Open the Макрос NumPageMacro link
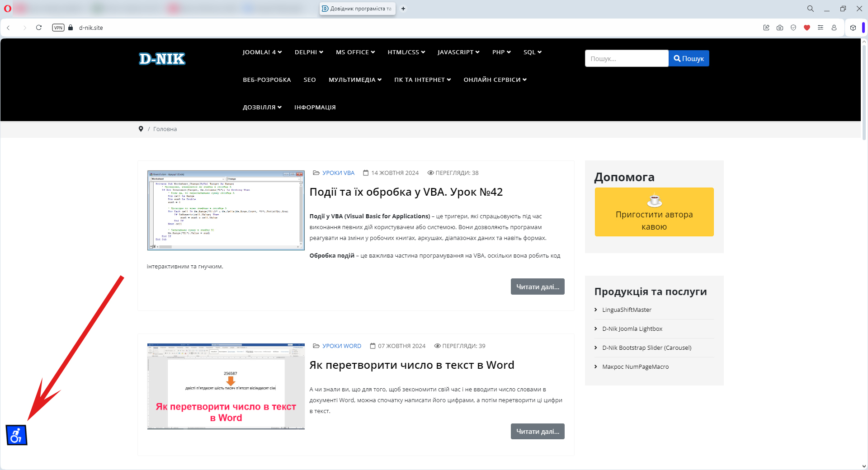 click(x=635, y=367)
